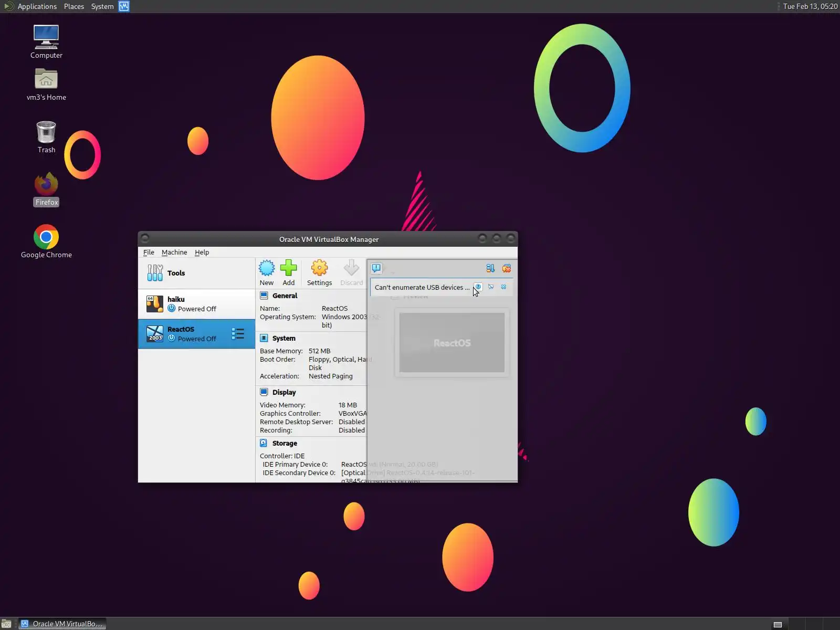Click the Oracle VM VirtualBox taskbar button

tap(62, 624)
